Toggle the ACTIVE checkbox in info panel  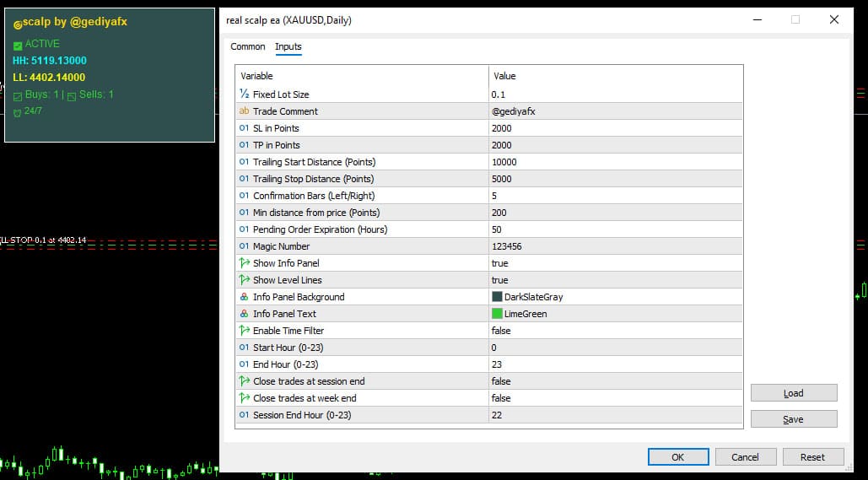(18, 45)
